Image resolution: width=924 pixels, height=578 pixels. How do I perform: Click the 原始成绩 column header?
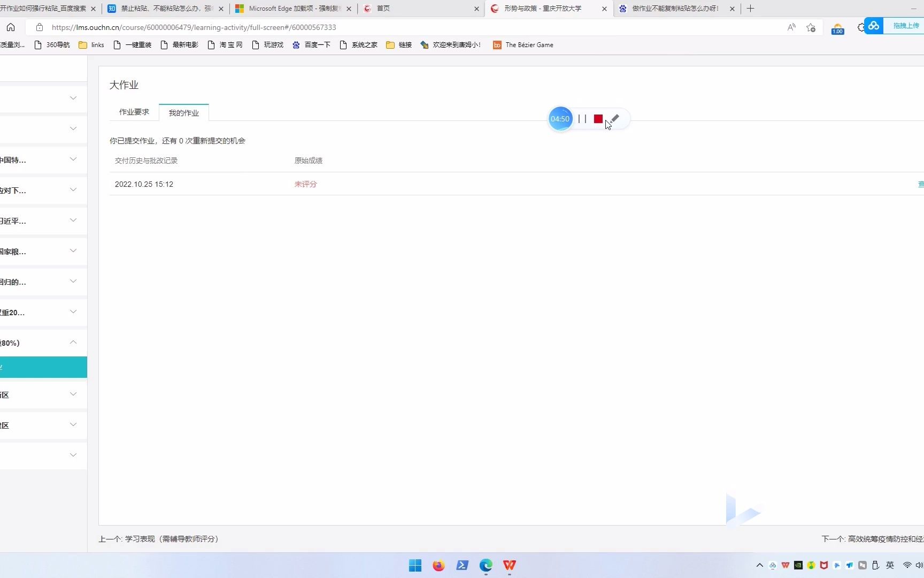pyautogui.click(x=309, y=161)
